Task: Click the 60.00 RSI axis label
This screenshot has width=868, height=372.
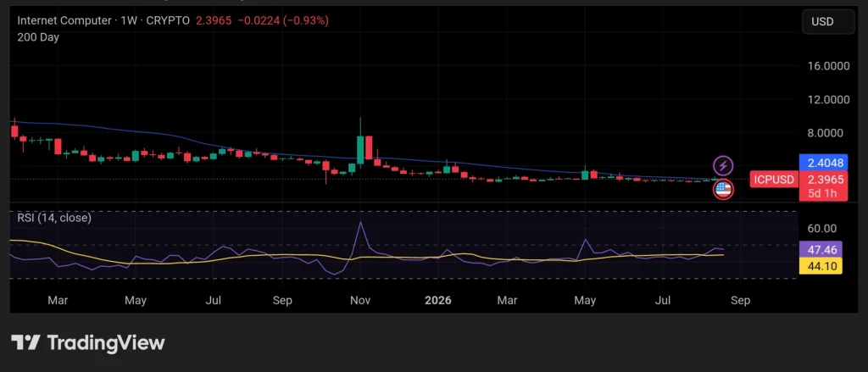Action: click(x=822, y=228)
